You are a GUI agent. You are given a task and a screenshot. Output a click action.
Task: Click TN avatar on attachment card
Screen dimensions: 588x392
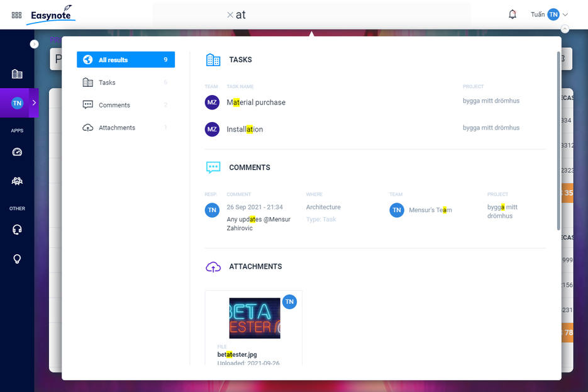click(x=289, y=301)
